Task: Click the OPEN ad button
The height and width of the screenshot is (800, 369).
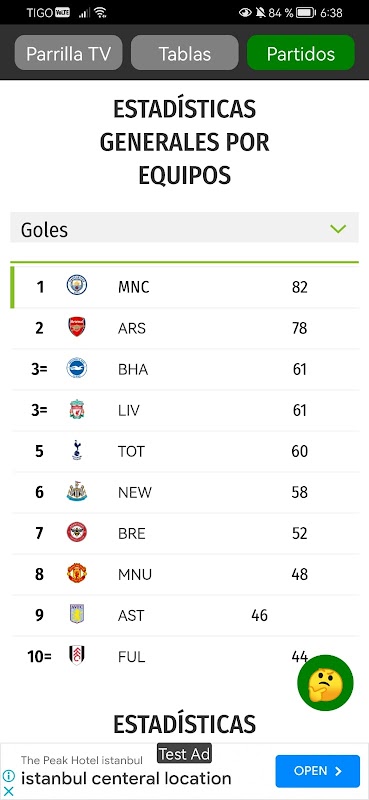Action: point(317,771)
